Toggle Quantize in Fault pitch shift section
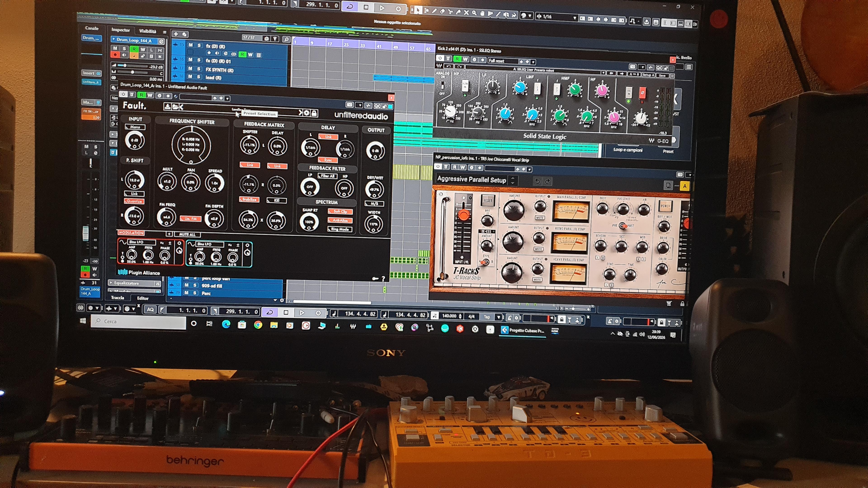Screen dimensions: 868x488 [x=134, y=201]
